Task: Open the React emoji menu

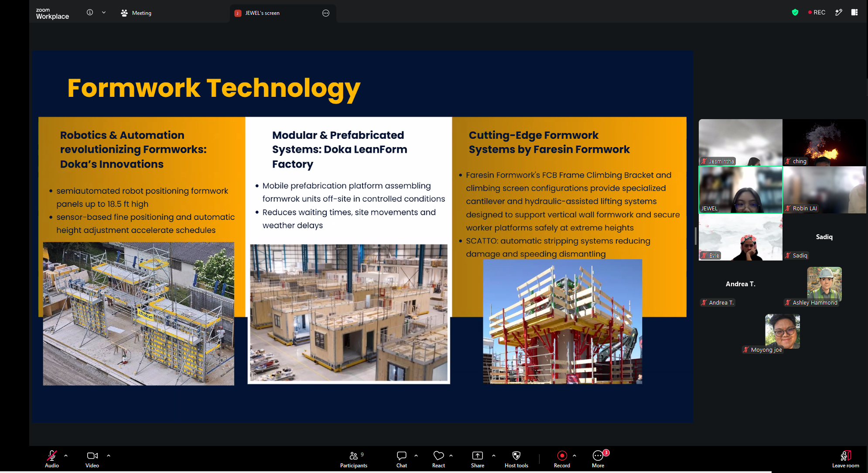Action: (439, 459)
